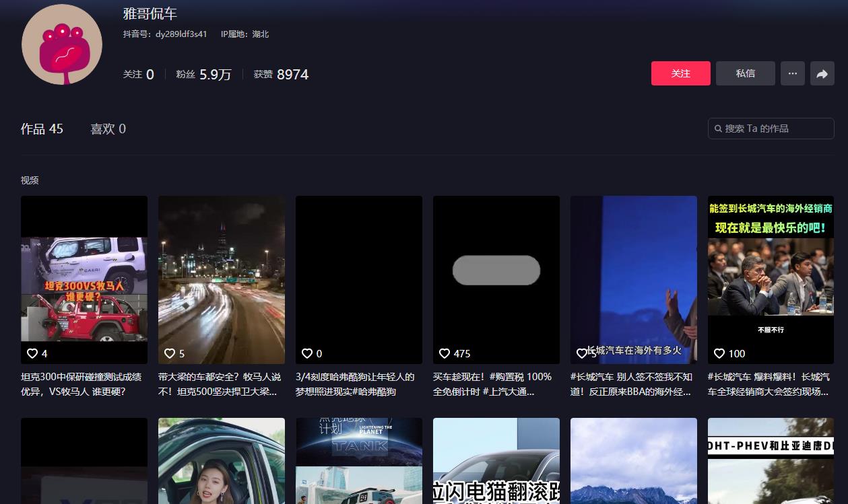The width and height of the screenshot is (848, 504).
Task: Open the black thumbnail video with 0 likes
Action: (359, 280)
